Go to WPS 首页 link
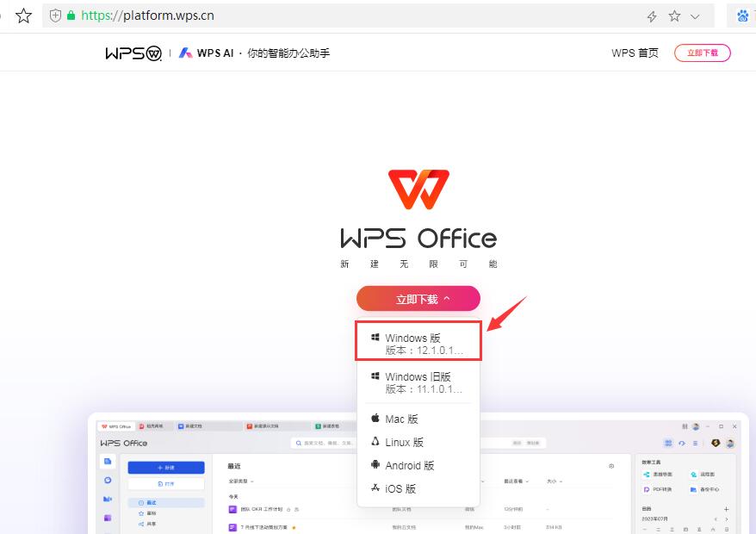This screenshot has width=756, height=534. pyautogui.click(x=635, y=53)
